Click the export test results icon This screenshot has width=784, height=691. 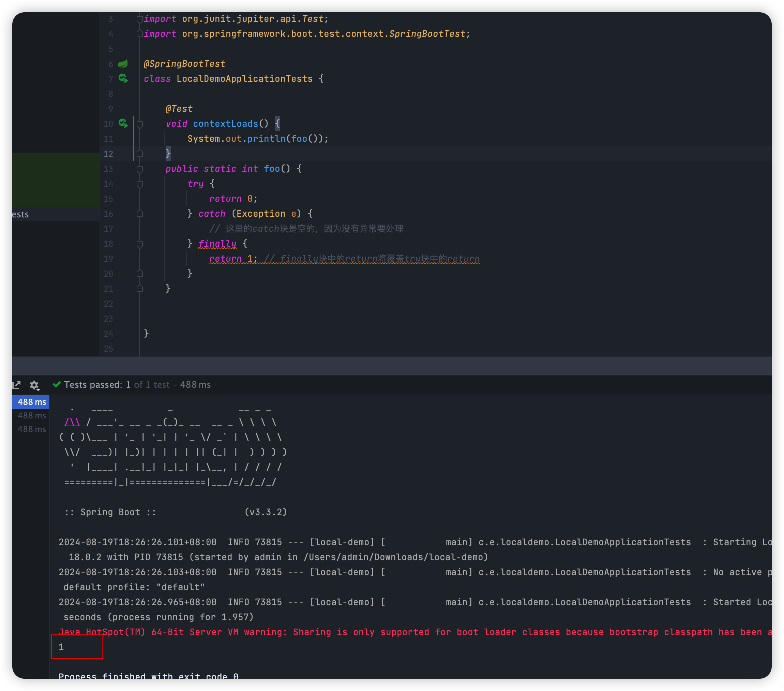(x=16, y=385)
